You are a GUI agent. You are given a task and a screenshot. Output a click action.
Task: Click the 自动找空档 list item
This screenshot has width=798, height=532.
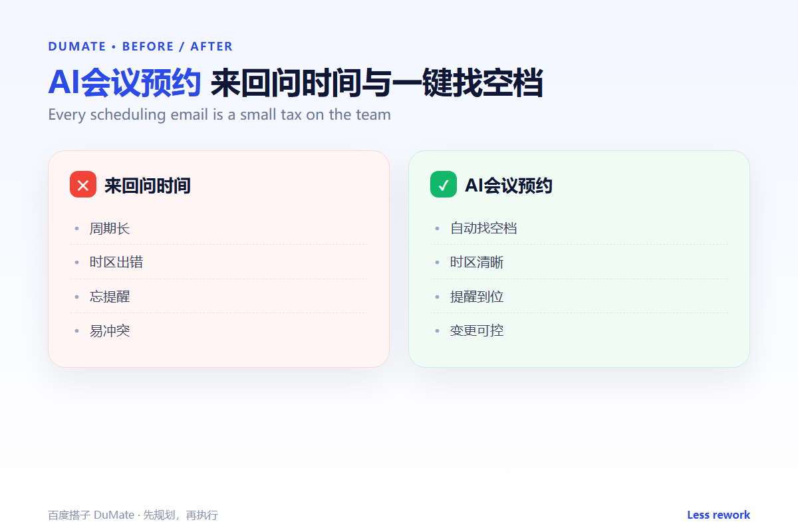click(579, 228)
